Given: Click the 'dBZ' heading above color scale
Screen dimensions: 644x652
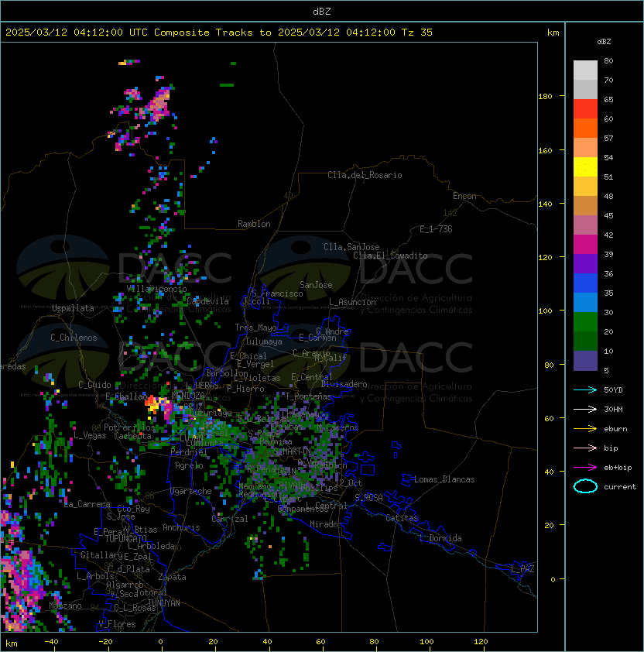Looking at the screenshot, I should coord(604,42).
